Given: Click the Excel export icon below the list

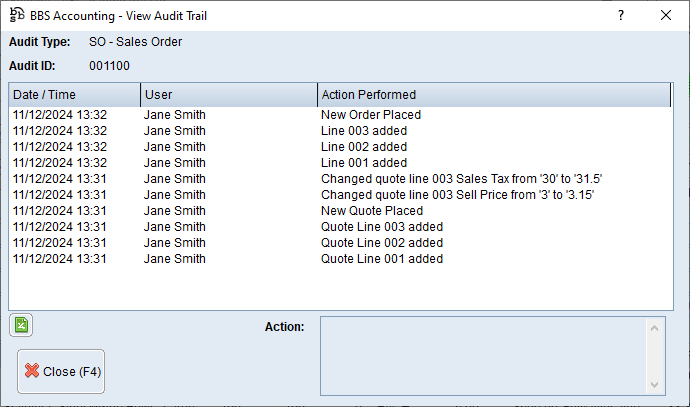Looking at the screenshot, I should [x=21, y=325].
